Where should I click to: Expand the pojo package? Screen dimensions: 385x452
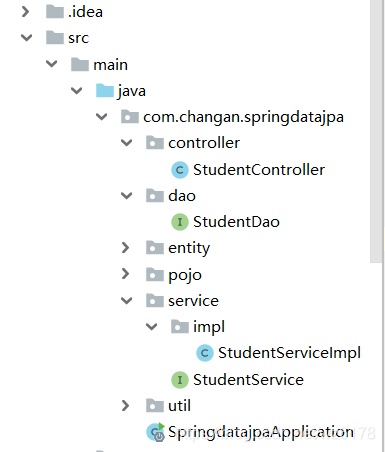point(125,274)
